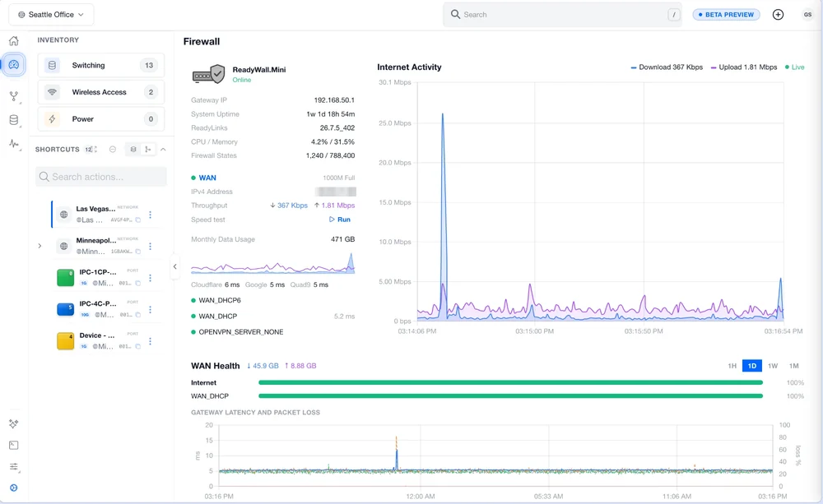Copy the Las Vegas shortcut ID
This screenshot has width=823, height=504.
click(x=138, y=220)
